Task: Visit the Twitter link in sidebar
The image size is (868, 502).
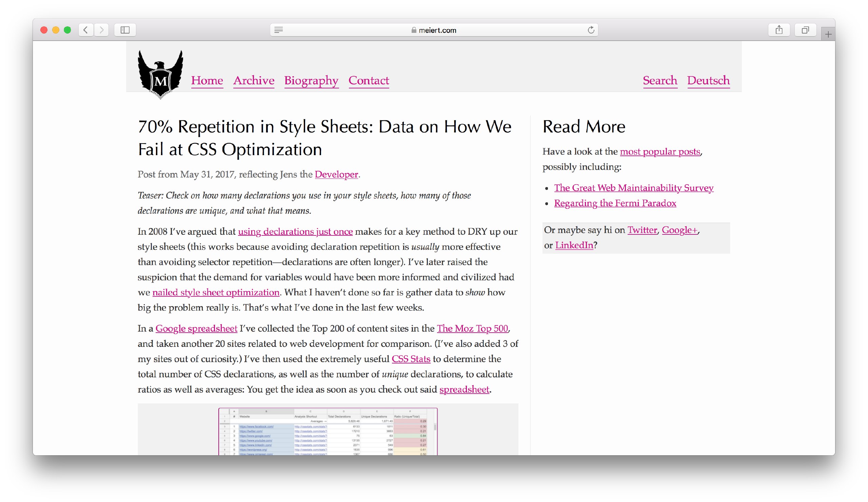Action: [642, 230]
